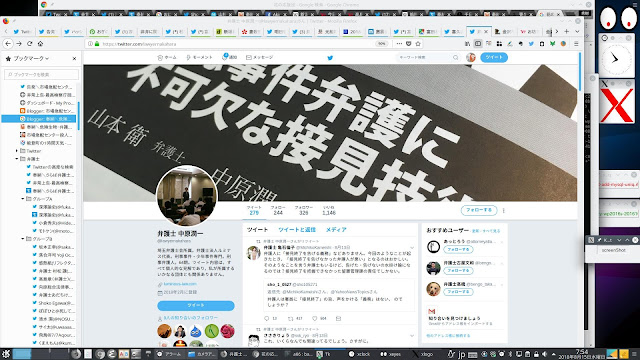Image resolution: width=640 pixels, height=360 pixels.
Task: Click bookmark search field in sidebar
Action: click(x=41, y=74)
